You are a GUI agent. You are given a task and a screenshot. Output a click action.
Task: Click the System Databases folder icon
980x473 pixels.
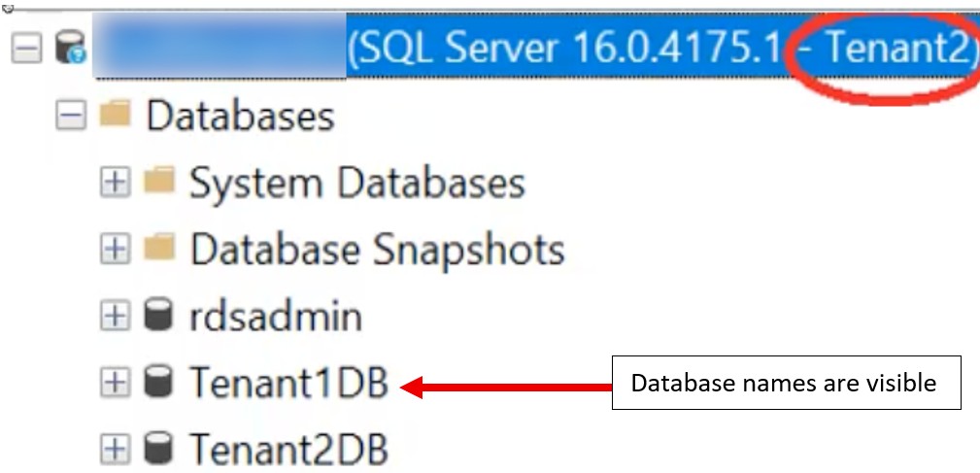click(x=158, y=182)
